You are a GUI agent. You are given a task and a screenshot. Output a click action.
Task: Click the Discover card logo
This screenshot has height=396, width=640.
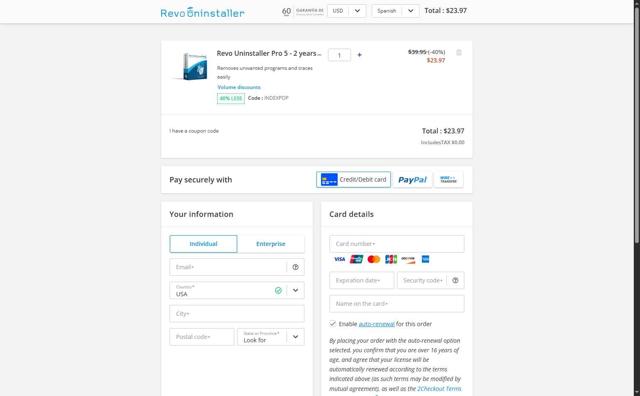coord(408,259)
